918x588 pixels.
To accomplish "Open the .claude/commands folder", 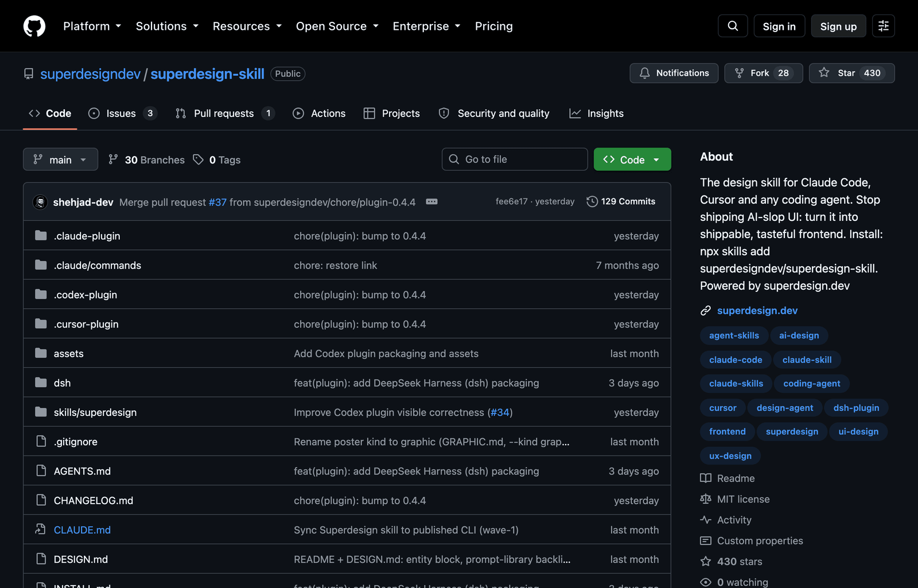I will (98, 266).
